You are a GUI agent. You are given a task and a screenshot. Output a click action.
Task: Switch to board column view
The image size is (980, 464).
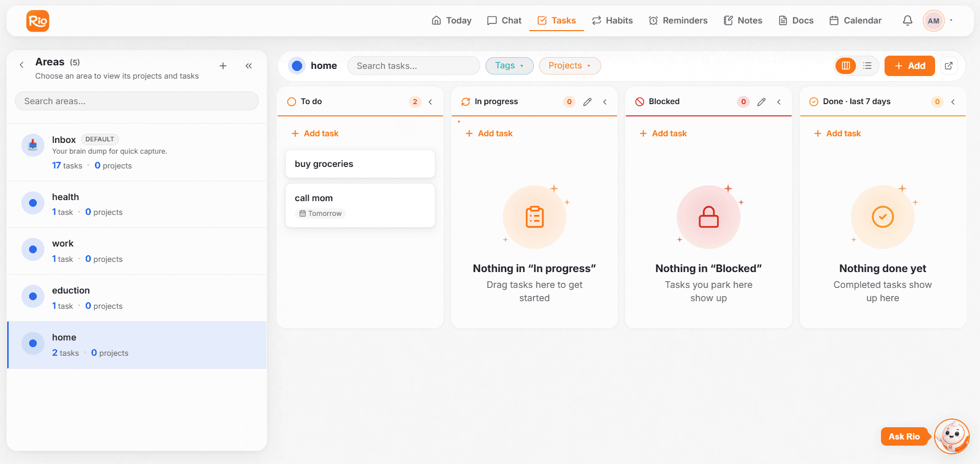(846, 66)
